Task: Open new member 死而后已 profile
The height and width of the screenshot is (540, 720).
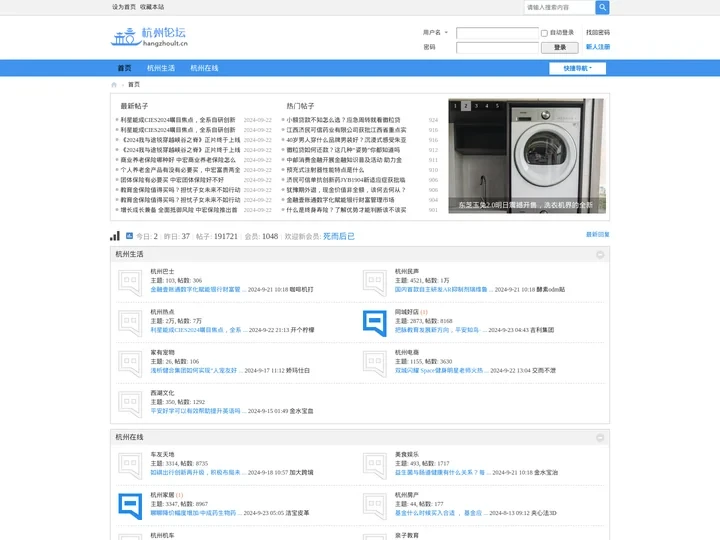Action: click(339, 236)
